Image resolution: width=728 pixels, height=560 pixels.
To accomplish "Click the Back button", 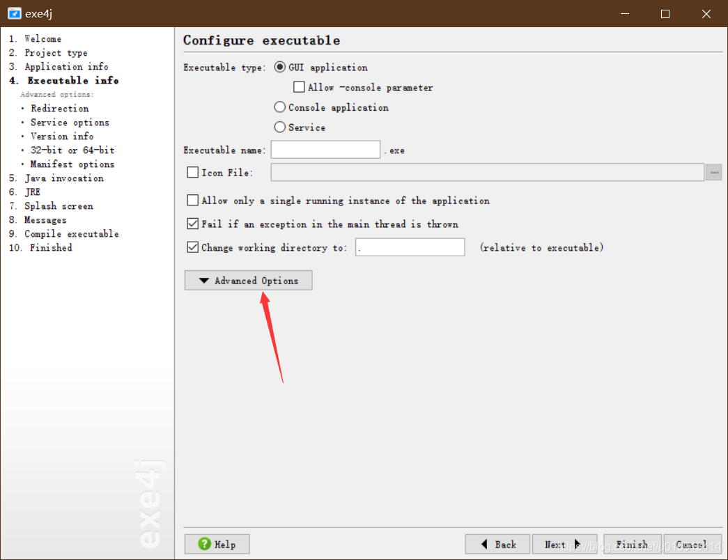I will [497, 544].
